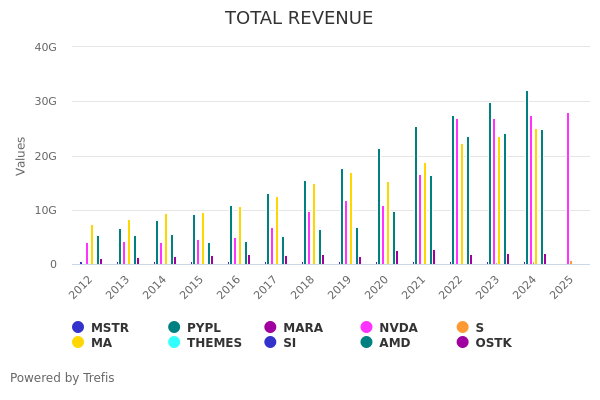Viewport: 600px width, 400px height.
Task: Click the NVDA magenta legend dot
Action: 366,328
